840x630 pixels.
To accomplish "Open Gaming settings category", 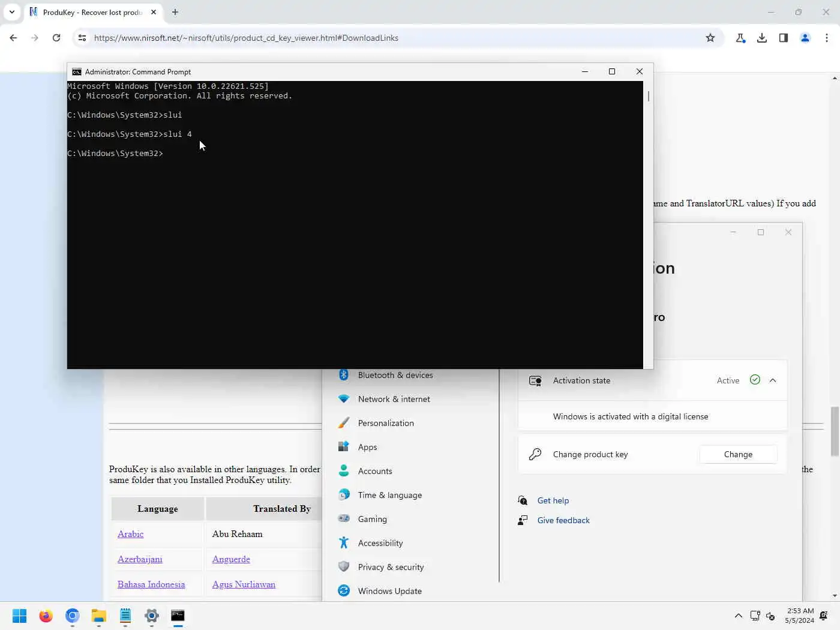I will tap(372, 519).
